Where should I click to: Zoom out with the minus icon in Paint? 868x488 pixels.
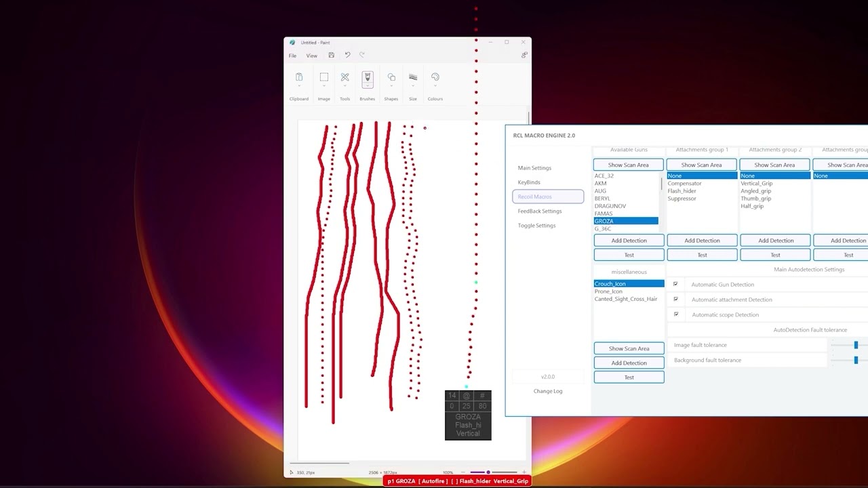pos(465,472)
